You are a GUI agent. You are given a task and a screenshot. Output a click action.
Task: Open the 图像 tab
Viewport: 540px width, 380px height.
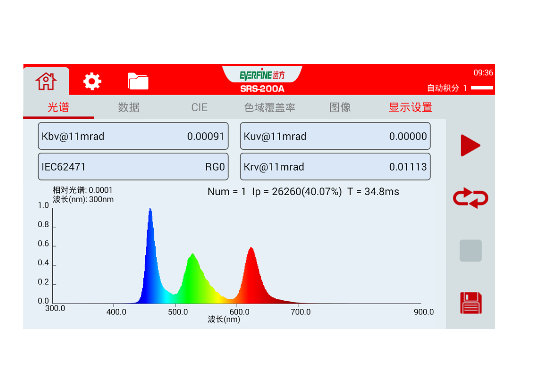coord(340,107)
